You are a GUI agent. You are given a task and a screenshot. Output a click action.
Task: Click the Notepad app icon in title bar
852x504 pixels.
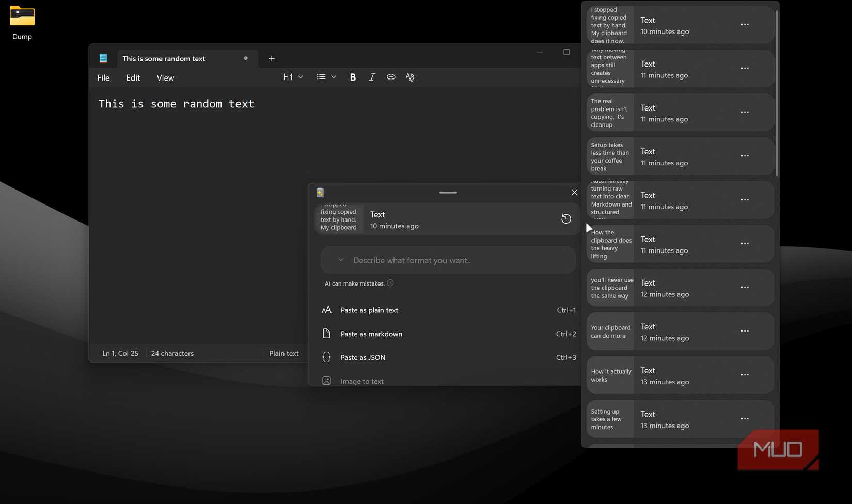[x=103, y=58]
